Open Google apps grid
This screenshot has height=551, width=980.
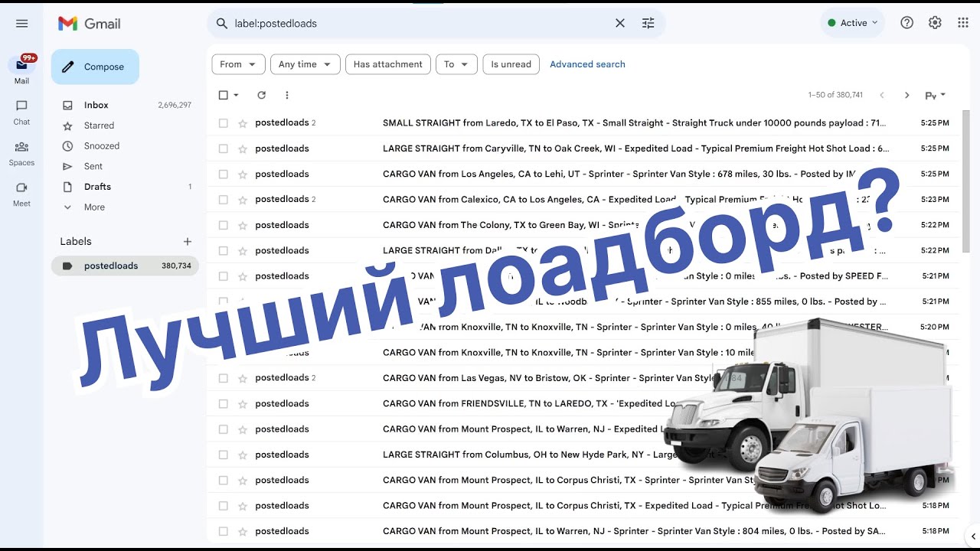963,23
